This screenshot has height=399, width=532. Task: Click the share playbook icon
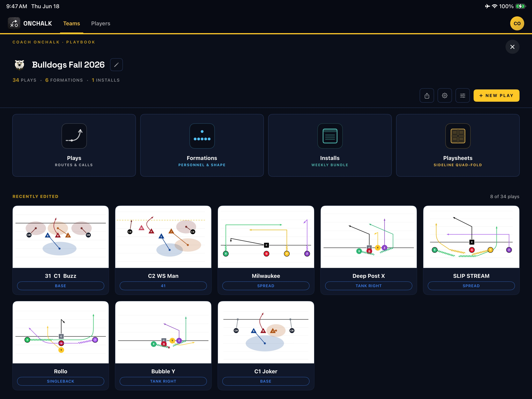pos(427,95)
